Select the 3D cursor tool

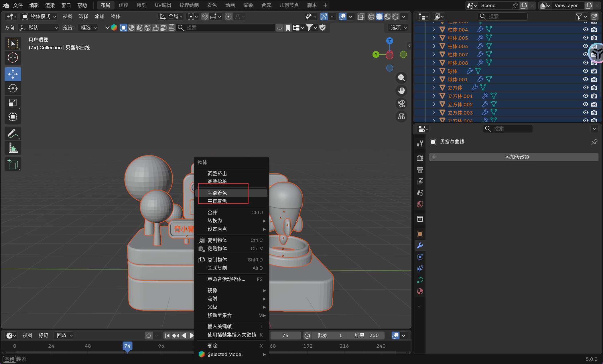pyautogui.click(x=13, y=58)
